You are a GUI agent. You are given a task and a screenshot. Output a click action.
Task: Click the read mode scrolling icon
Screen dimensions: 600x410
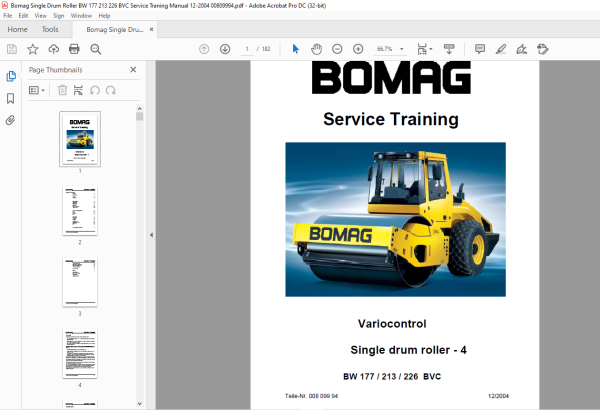click(x=449, y=49)
